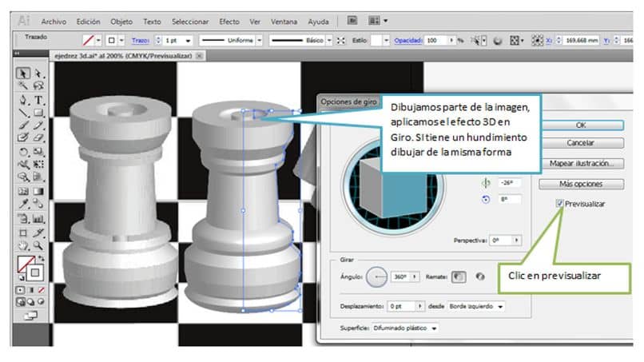The width and height of the screenshot is (644, 362).
Task: Select the black arrow Selection tool
Action: click(x=23, y=73)
